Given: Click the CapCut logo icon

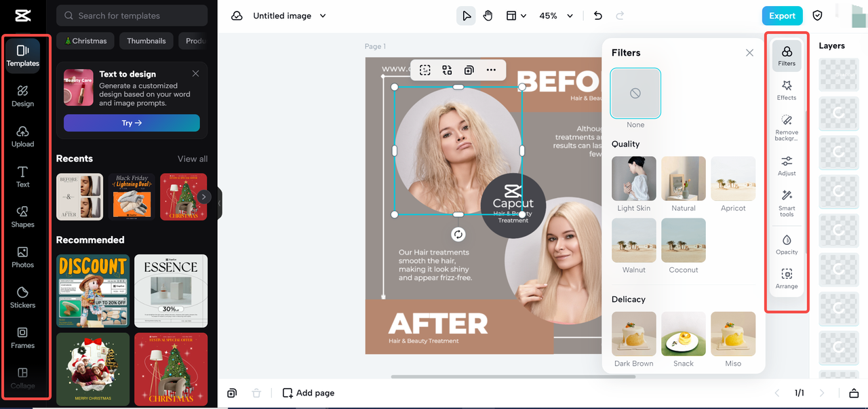Looking at the screenshot, I should tap(23, 15).
